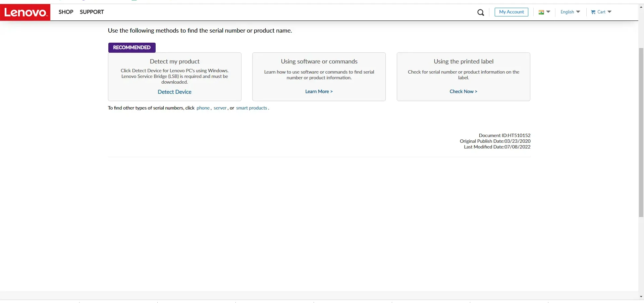Click the Detect Device link
The image size is (644, 303).
[174, 92]
